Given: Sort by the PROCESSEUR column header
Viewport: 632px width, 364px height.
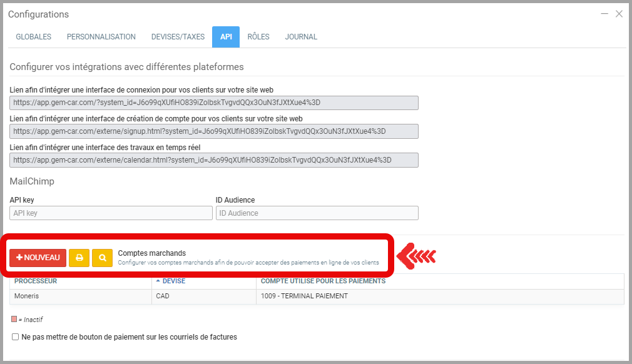Looking at the screenshot, I should pos(36,281).
